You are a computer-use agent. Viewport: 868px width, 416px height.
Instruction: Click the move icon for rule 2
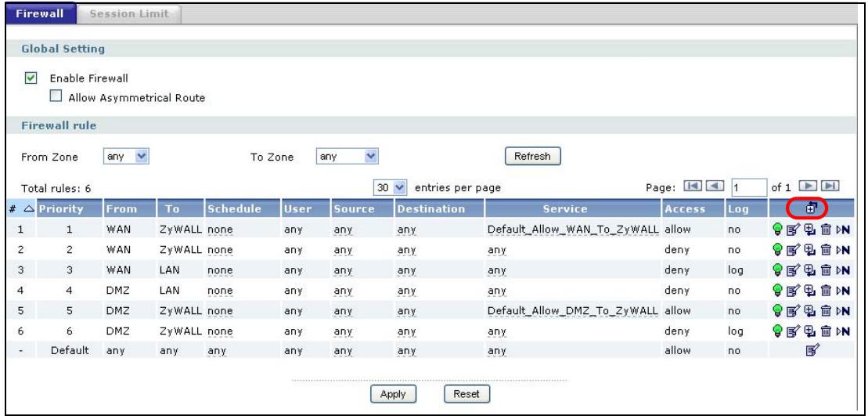point(842,250)
